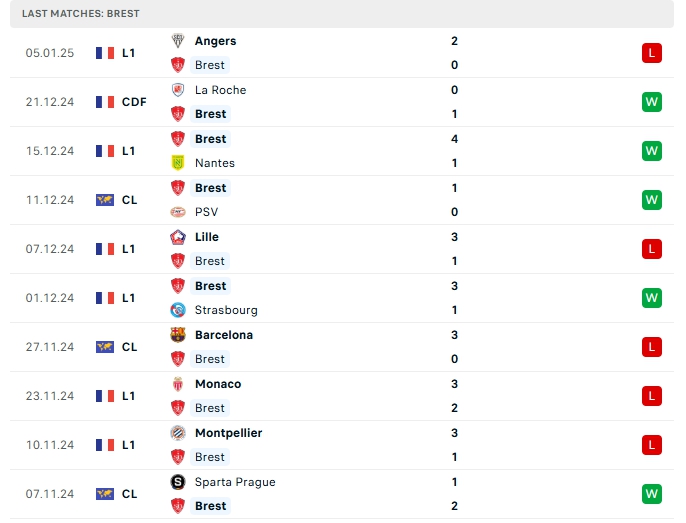The image size is (686, 523).
Task: Click the red L badge for Barcelona match
Action: click(652, 347)
